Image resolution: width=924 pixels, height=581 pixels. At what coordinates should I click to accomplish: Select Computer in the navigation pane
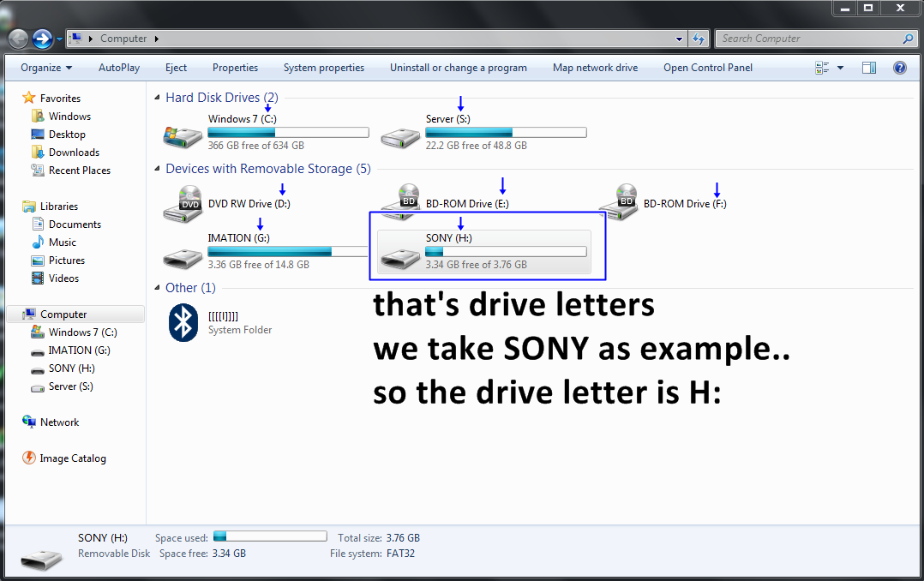click(63, 314)
